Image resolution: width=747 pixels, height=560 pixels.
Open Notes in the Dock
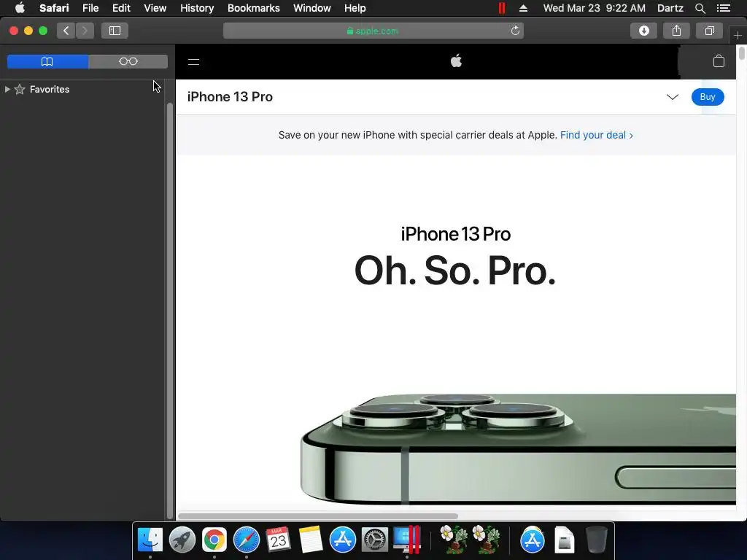[x=311, y=540]
